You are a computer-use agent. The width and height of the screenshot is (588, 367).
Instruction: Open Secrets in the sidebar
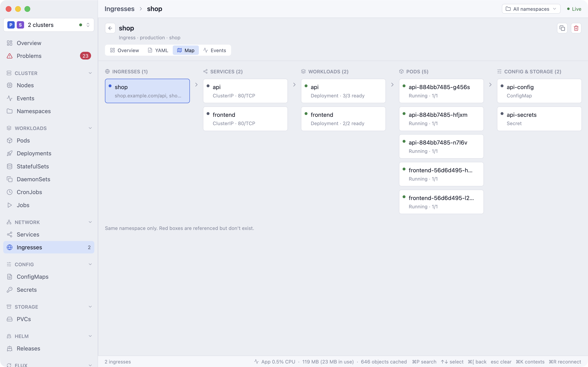click(x=49, y=290)
